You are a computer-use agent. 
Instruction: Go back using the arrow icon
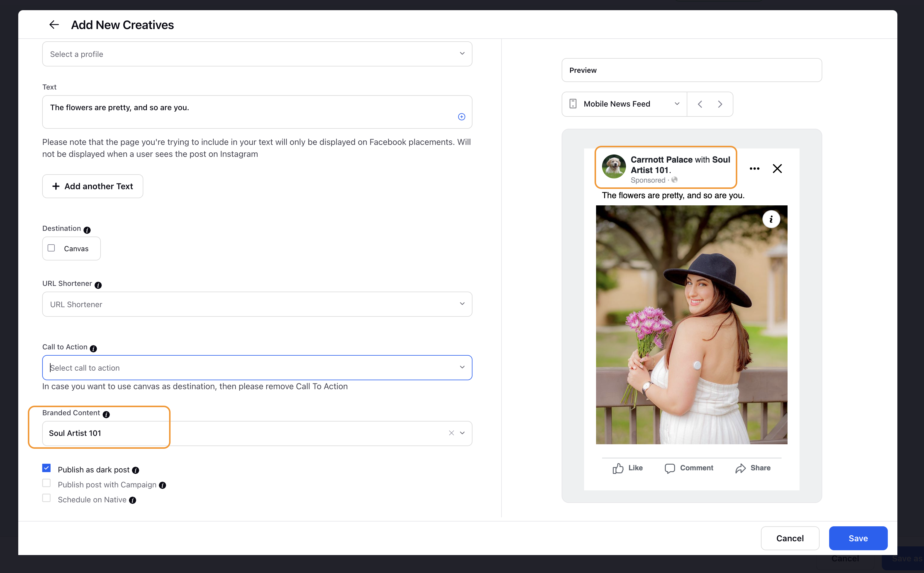pyautogui.click(x=54, y=25)
